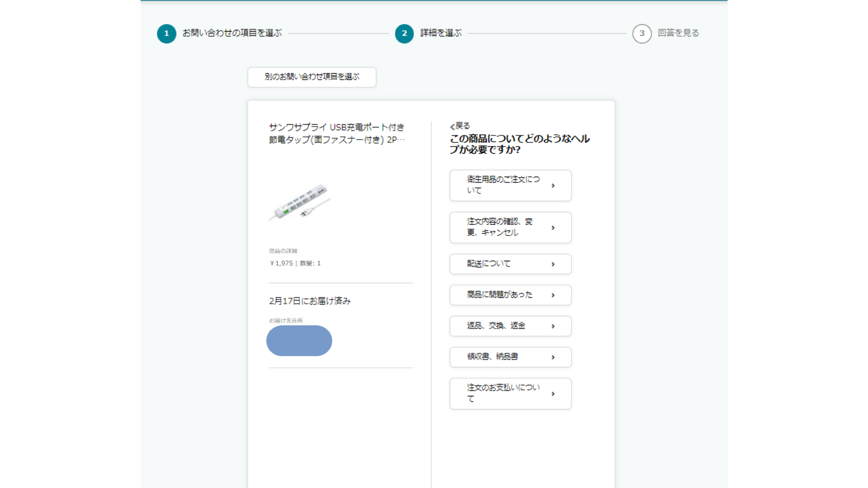Click chevron beside 配送について
The width and height of the screenshot is (868, 488).
point(553,264)
